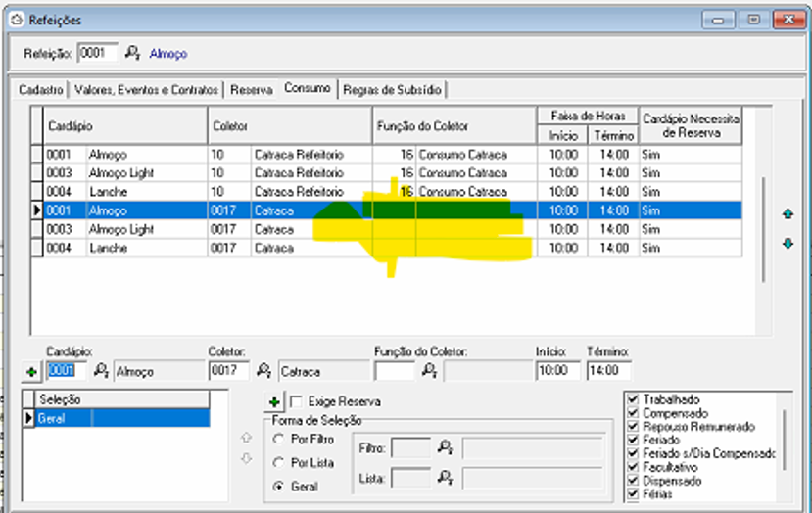Image resolution: width=812 pixels, height=513 pixels.
Task: Click lookup icon next to Cardápio field
Action: pos(101,371)
